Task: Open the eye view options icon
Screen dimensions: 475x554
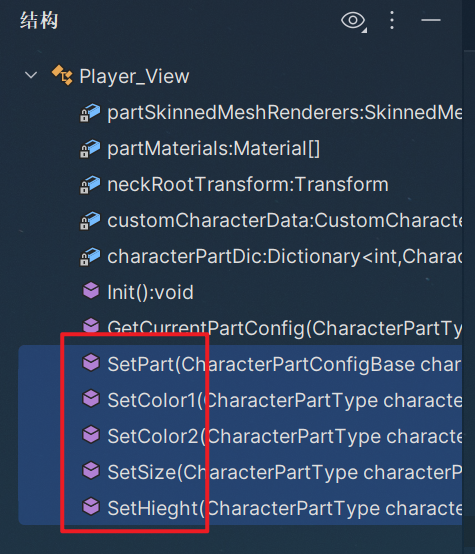Action: point(353,20)
